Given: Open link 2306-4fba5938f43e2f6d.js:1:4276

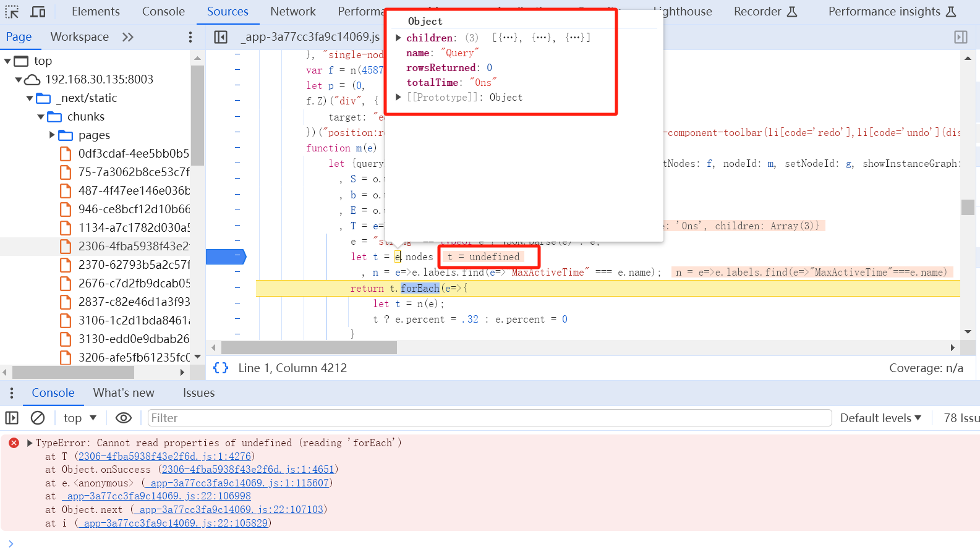Looking at the screenshot, I should [x=164, y=457].
